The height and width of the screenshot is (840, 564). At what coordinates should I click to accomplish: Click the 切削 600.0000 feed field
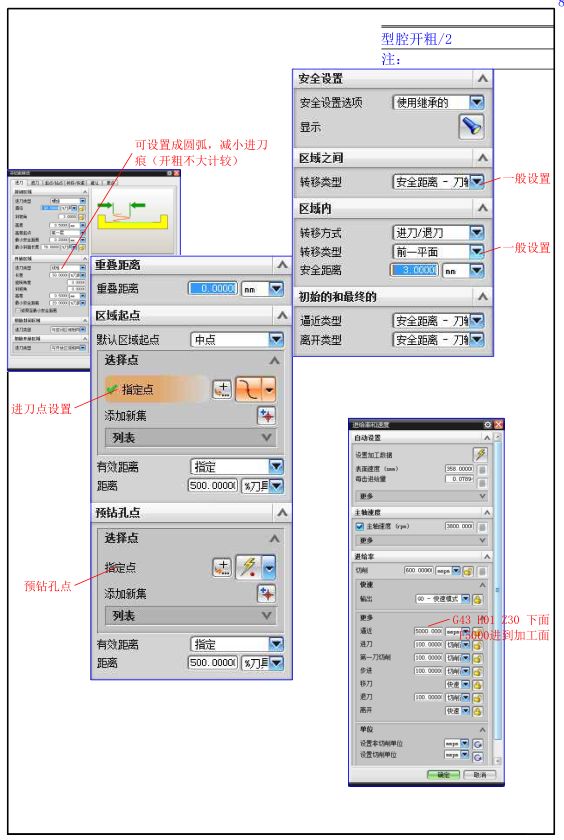pyautogui.click(x=419, y=571)
